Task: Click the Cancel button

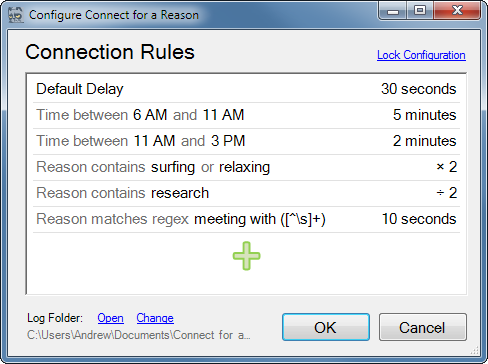Action: [x=422, y=327]
